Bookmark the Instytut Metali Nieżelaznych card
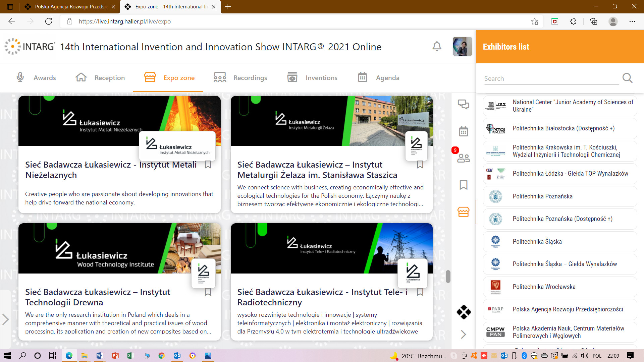The height and width of the screenshot is (362, 644). [x=208, y=165]
